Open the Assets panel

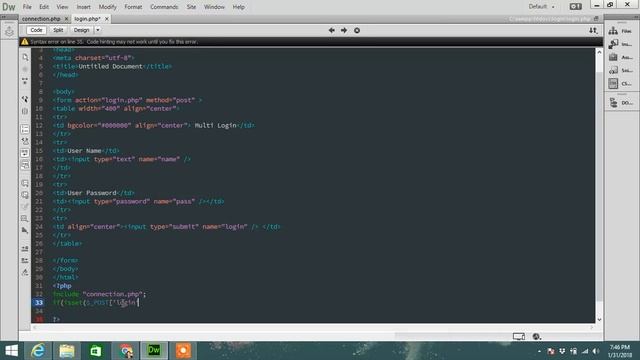click(620, 57)
